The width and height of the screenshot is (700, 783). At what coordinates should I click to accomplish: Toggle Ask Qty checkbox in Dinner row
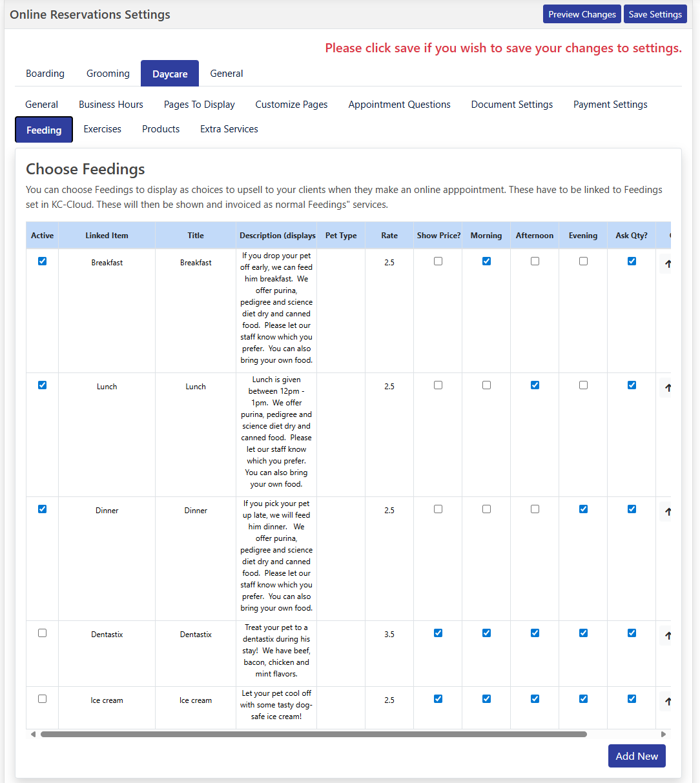632,509
